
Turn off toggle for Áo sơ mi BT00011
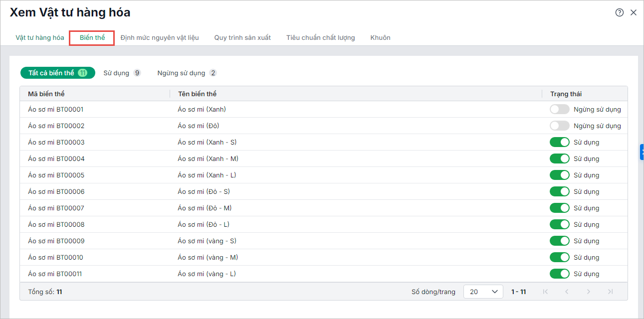pyautogui.click(x=559, y=274)
